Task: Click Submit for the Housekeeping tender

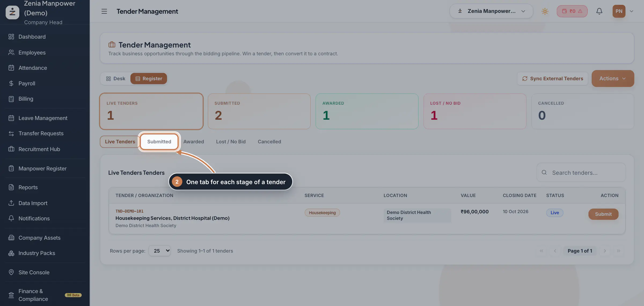Action: point(603,214)
